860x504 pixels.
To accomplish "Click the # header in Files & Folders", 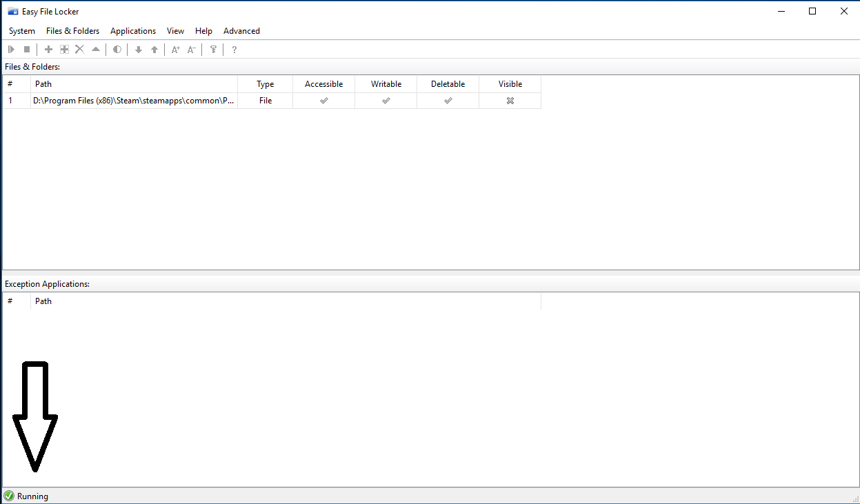I will pyautogui.click(x=17, y=84).
